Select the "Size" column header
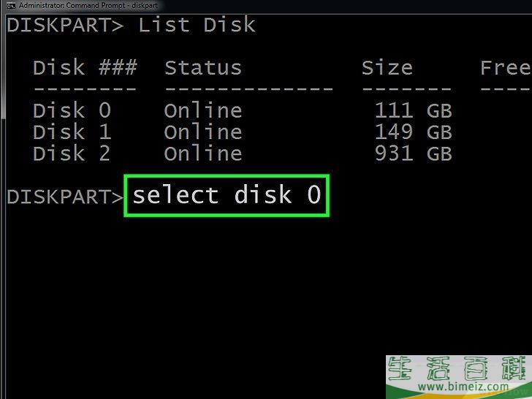Viewport: 532px width, 399px height. 387,68
